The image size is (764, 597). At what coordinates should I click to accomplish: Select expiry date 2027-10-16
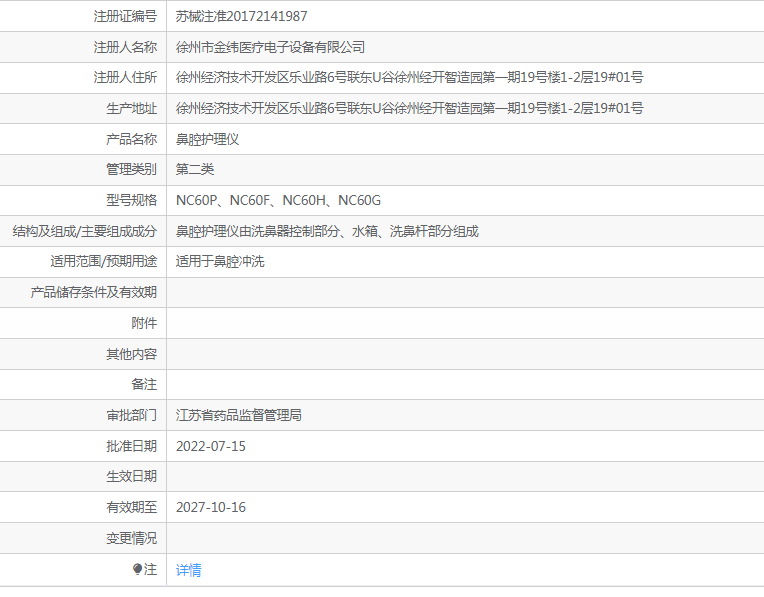[x=210, y=507]
